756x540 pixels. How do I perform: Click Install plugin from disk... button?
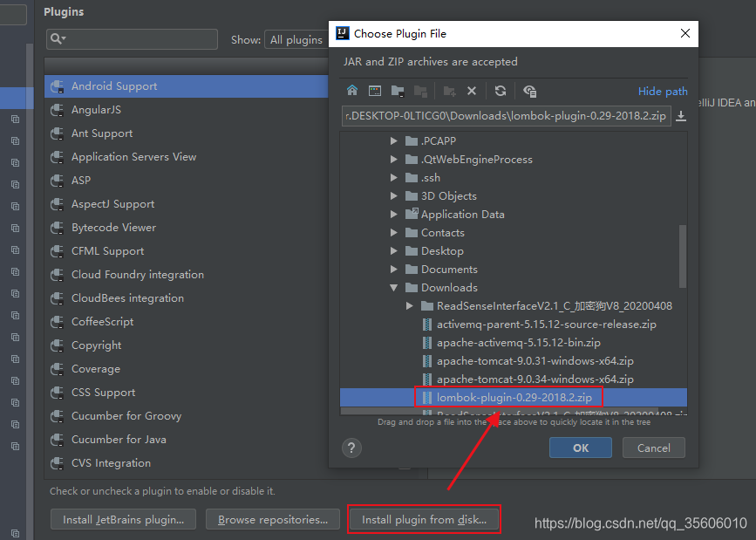(x=424, y=519)
